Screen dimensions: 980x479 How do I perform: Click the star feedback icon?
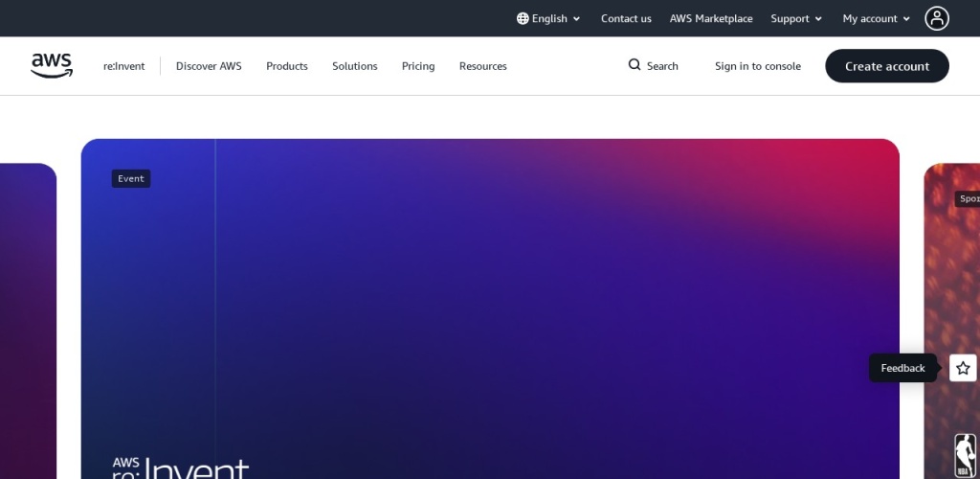tap(963, 368)
